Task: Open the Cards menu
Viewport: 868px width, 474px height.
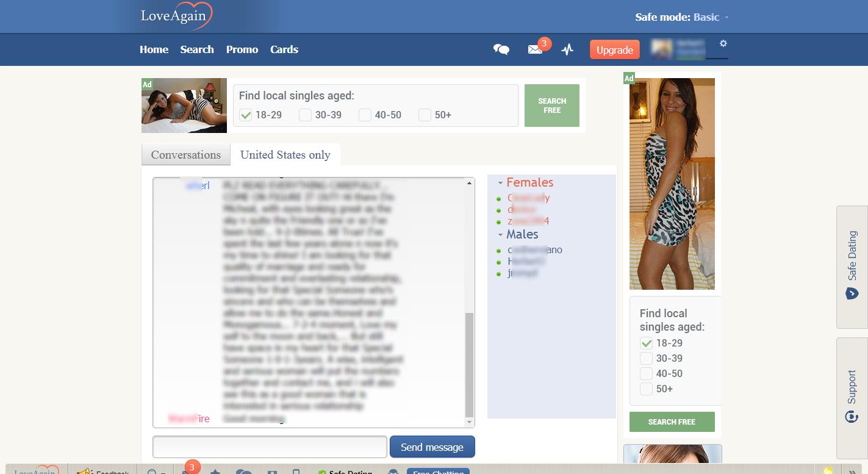Action: tap(284, 49)
